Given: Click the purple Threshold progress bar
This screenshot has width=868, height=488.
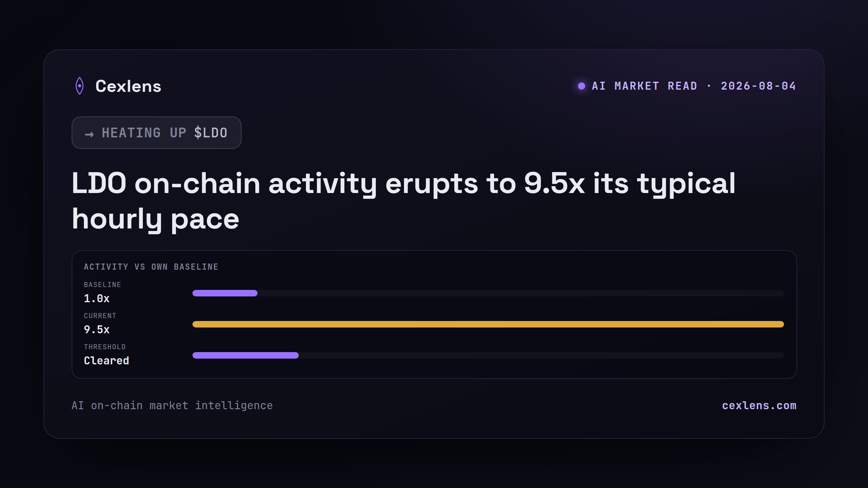Looking at the screenshot, I should (x=246, y=355).
